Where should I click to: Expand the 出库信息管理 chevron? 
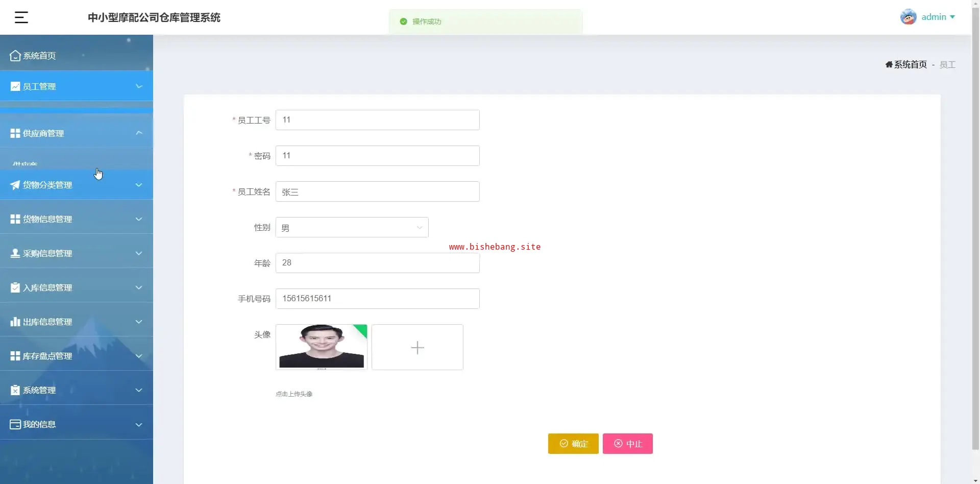(x=139, y=322)
